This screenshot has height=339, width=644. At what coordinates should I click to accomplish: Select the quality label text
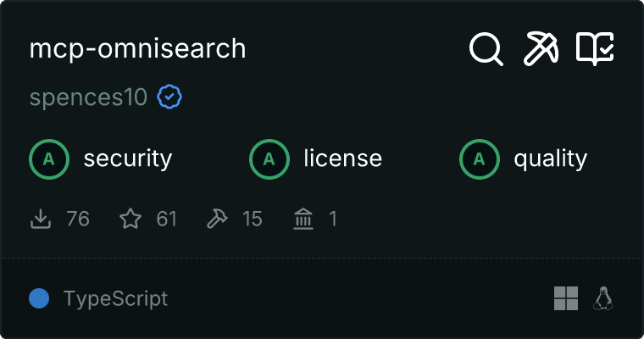(550, 159)
